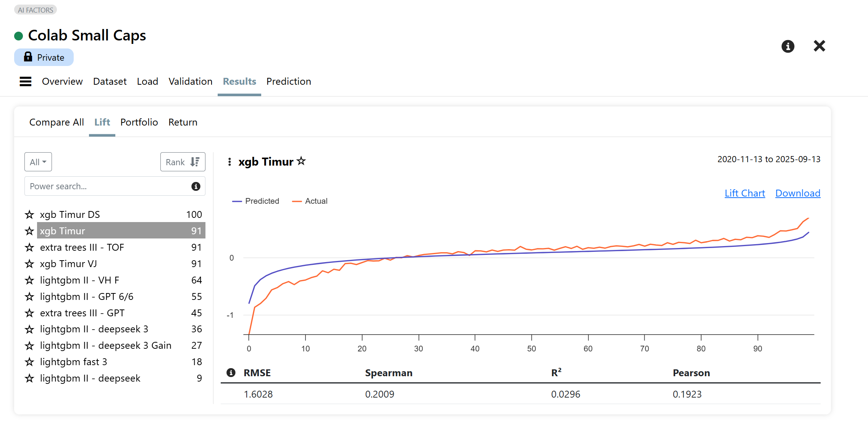The height and width of the screenshot is (422, 868).
Task: Toggle the Predicted series in chart legend
Action: 256,201
